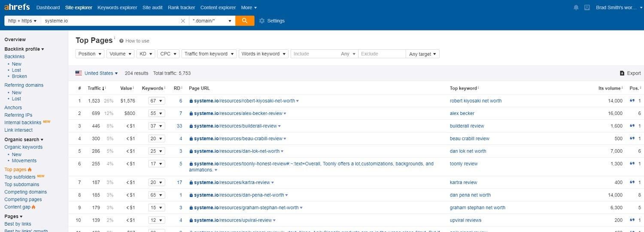Open the graham-stephan-net-worth page URL
Screen dimensions: 644x232
coord(246,208)
